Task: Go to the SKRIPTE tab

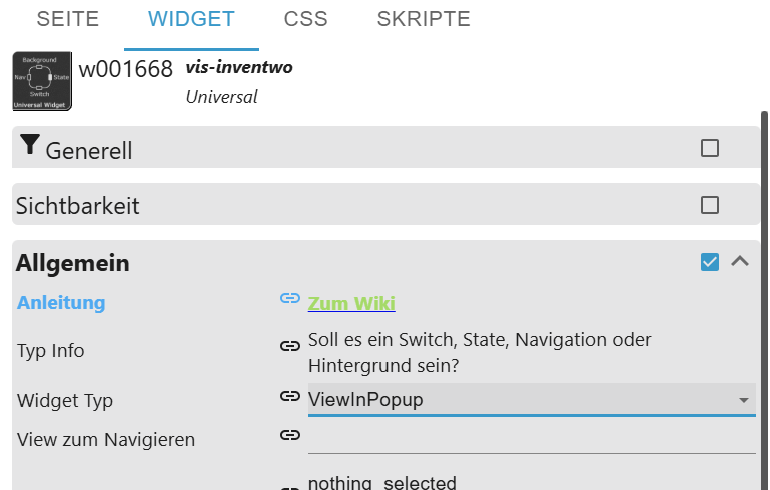Action: pos(423,19)
